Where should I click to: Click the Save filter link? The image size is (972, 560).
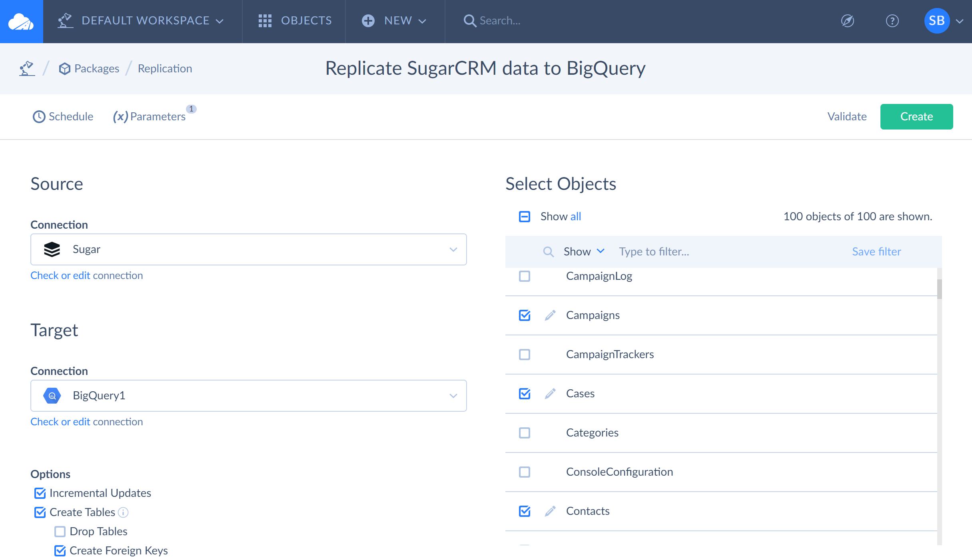pyautogui.click(x=876, y=252)
